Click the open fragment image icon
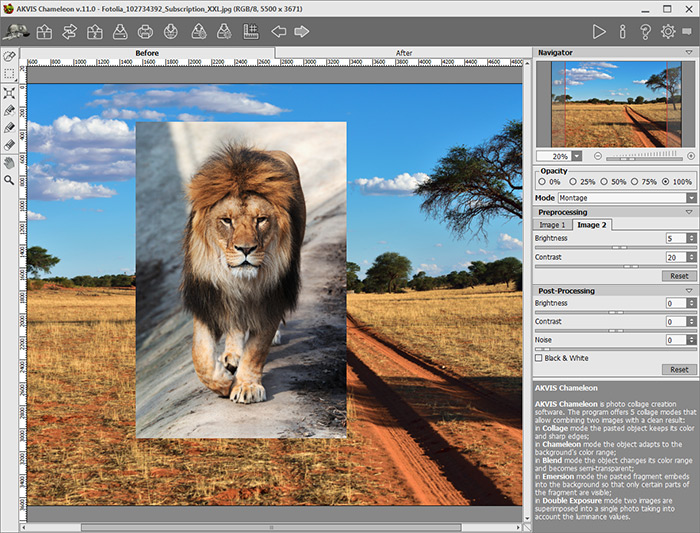700x533 pixels. (x=95, y=32)
